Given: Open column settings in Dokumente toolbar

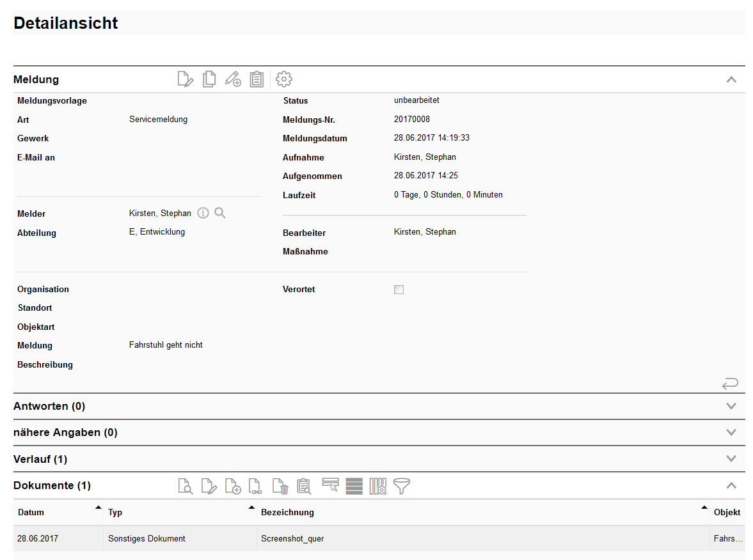Looking at the screenshot, I should (x=377, y=486).
